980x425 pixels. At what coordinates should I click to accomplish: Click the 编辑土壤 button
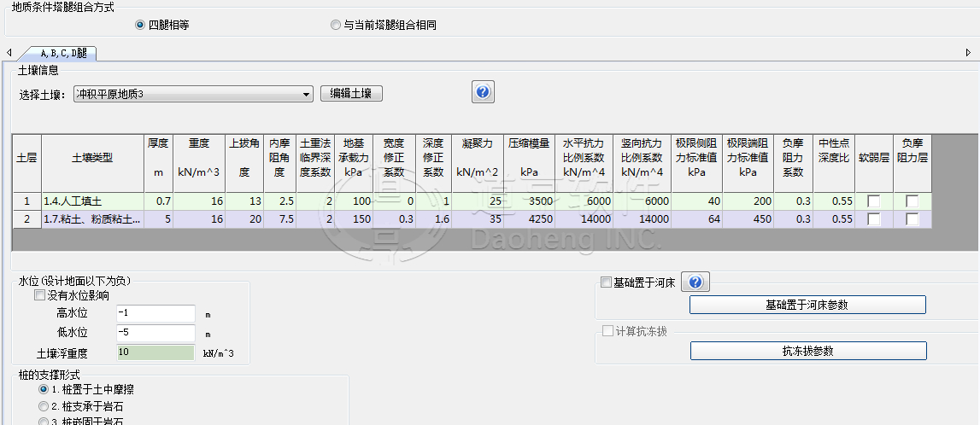pyautogui.click(x=351, y=94)
